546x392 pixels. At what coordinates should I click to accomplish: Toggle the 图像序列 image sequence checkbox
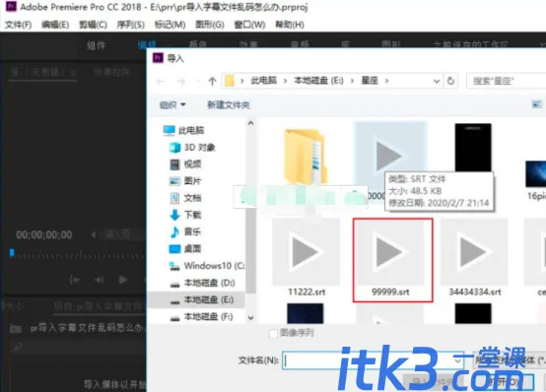point(273,334)
